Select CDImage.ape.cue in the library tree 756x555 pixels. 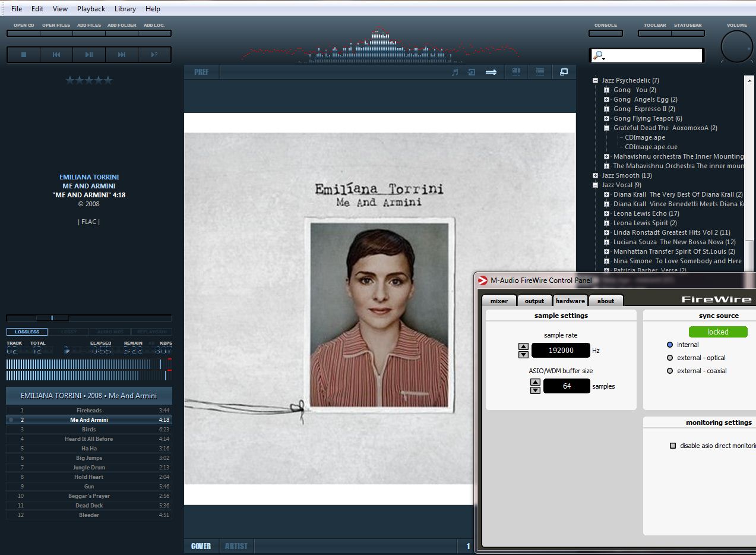(651, 147)
